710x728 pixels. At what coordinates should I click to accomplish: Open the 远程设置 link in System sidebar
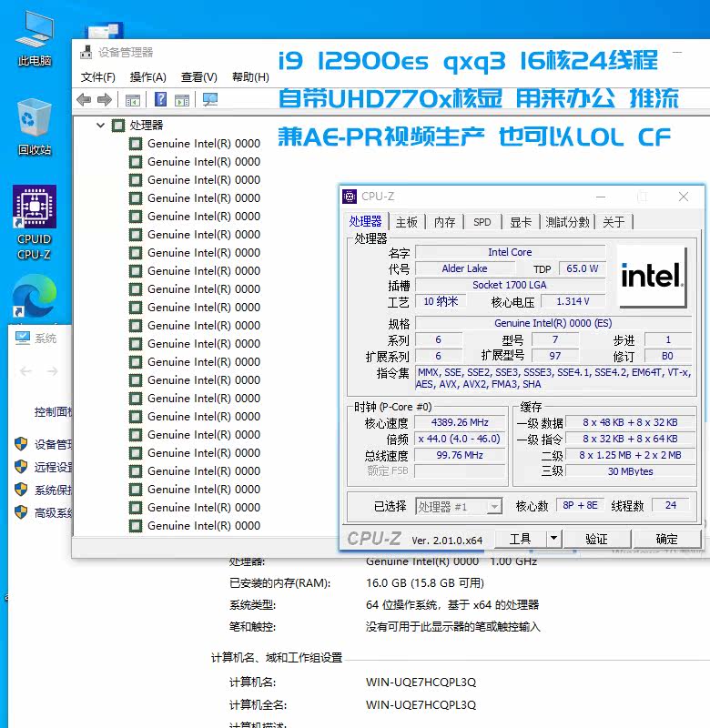[53, 467]
